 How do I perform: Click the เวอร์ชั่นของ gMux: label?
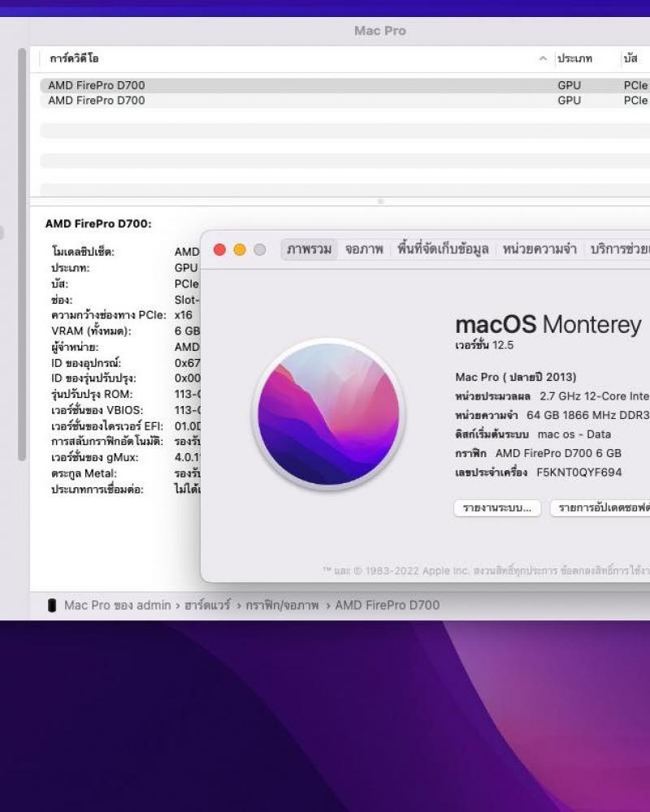94,457
